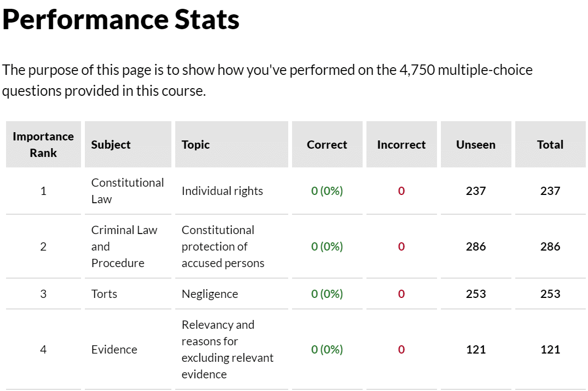Click the Importance Rank column header

point(43,144)
